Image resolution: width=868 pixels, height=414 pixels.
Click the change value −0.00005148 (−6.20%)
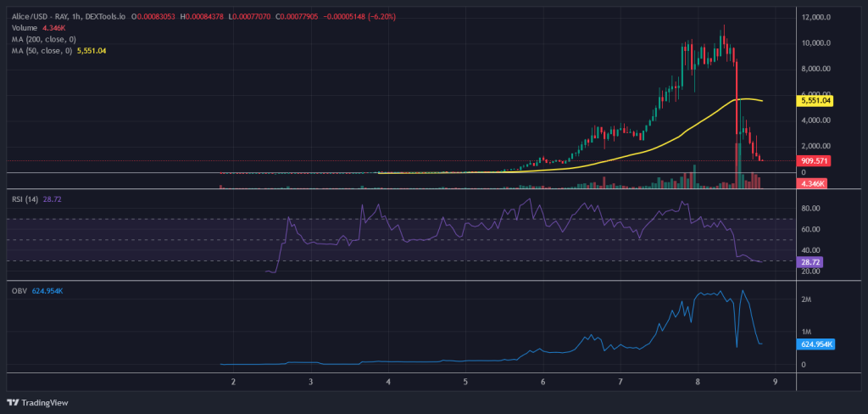(x=359, y=17)
